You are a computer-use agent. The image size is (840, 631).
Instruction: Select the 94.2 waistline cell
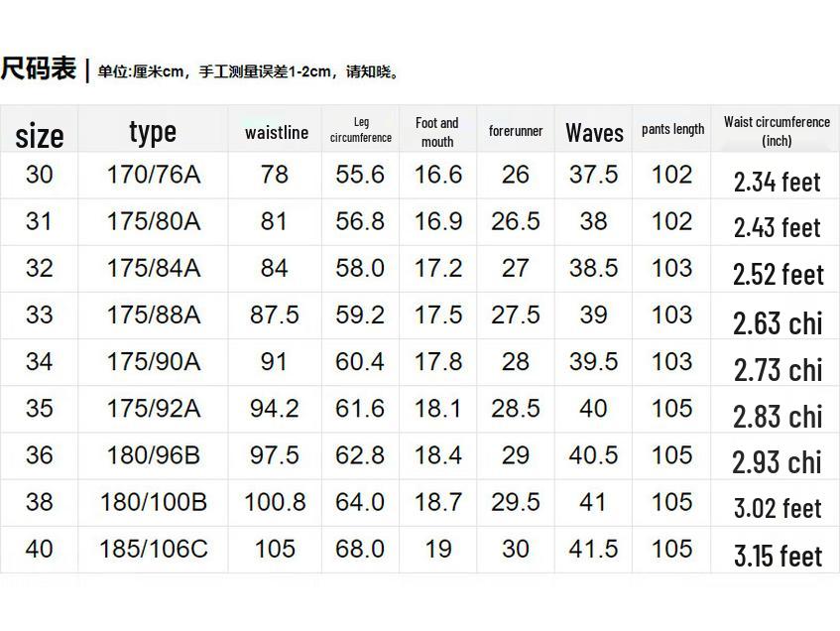pyautogui.click(x=275, y=409)
